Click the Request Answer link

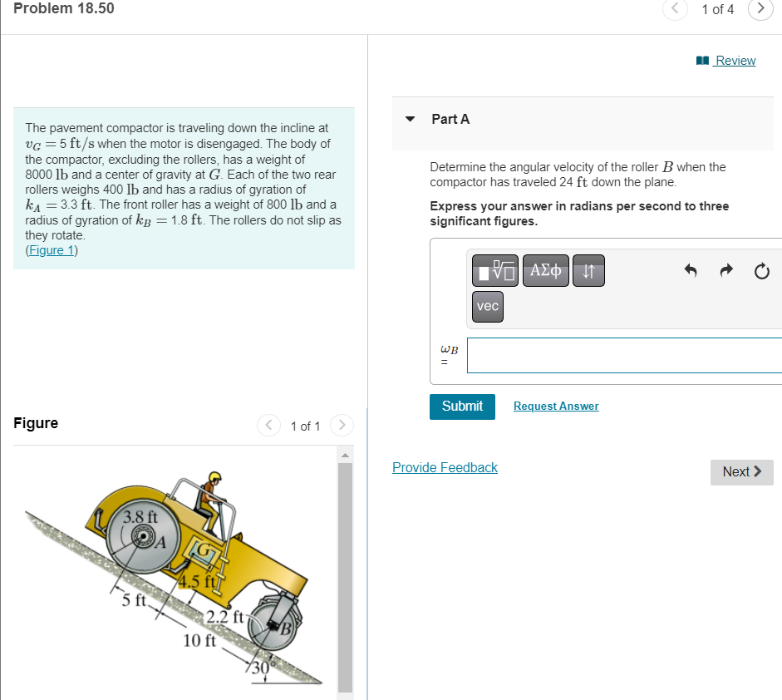556,407
